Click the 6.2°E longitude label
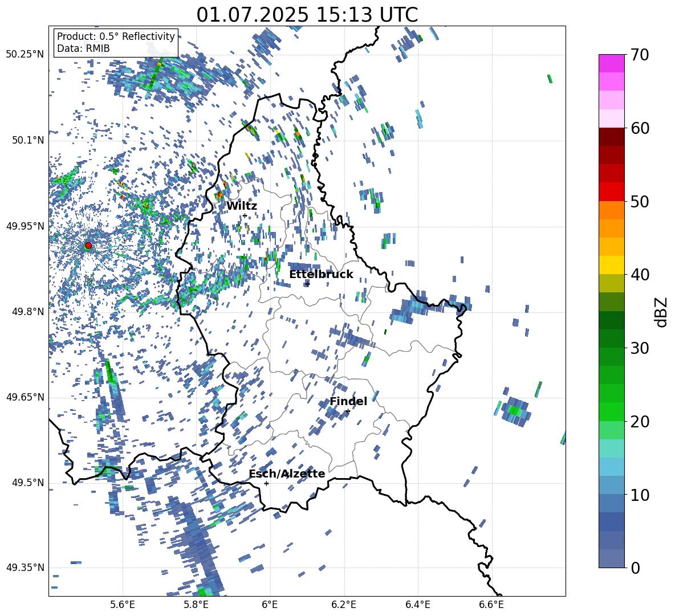This screenshot has width=675, height=616. [344, 605]
